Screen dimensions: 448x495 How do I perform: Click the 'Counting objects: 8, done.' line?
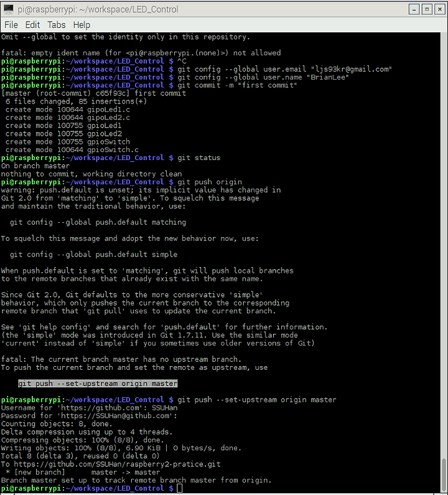pyautogui.click(x=57, y=423)
